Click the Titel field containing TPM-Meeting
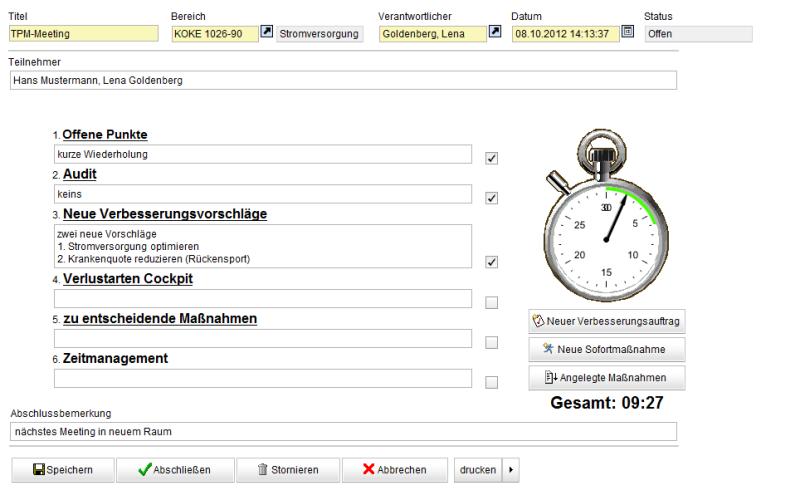800x500 pixels. 84,34
